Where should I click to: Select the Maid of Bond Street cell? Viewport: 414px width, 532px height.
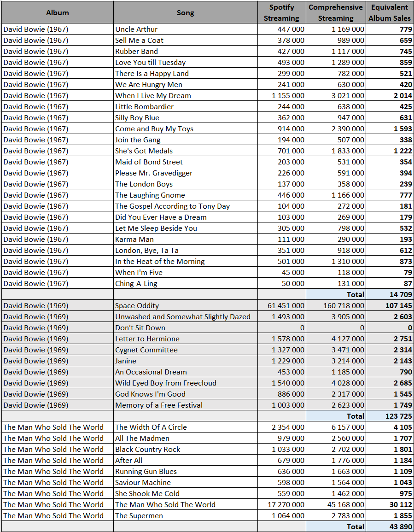[185, 162]
